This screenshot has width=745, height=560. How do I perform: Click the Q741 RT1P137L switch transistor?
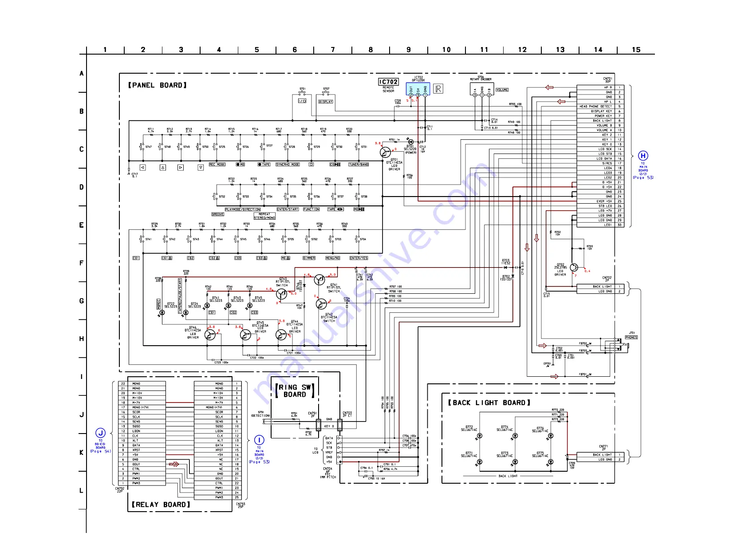coord(319,280)
